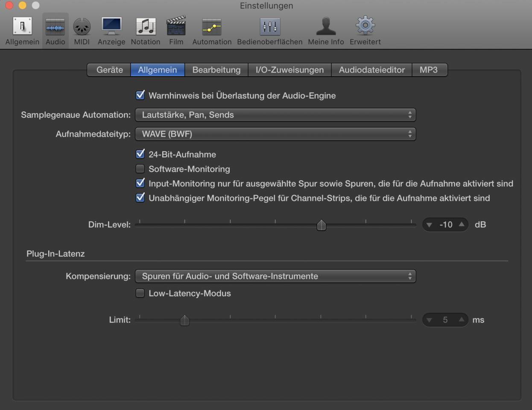Click the Dim-Level value -10 field

[446, 225]
